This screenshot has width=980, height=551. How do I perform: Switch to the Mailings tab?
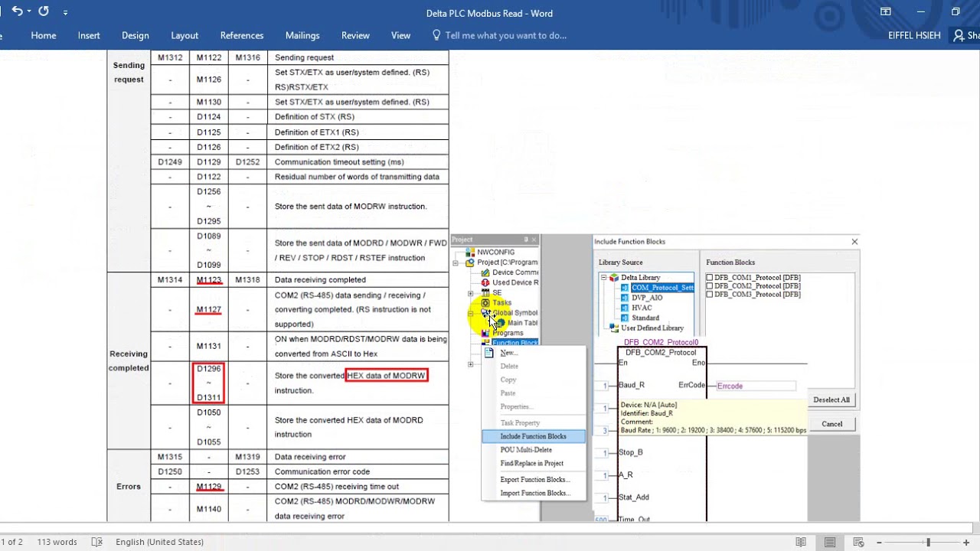(x=302, y=35)
